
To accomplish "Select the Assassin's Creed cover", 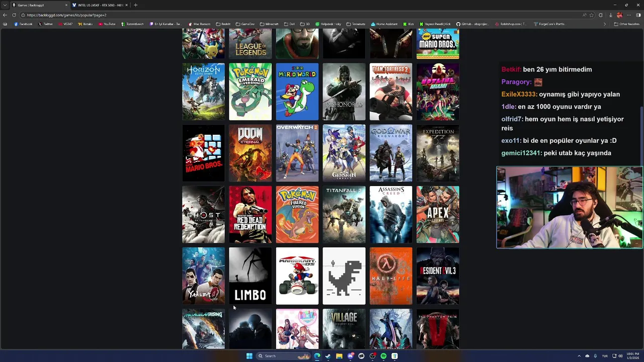I will coord(390,215).
